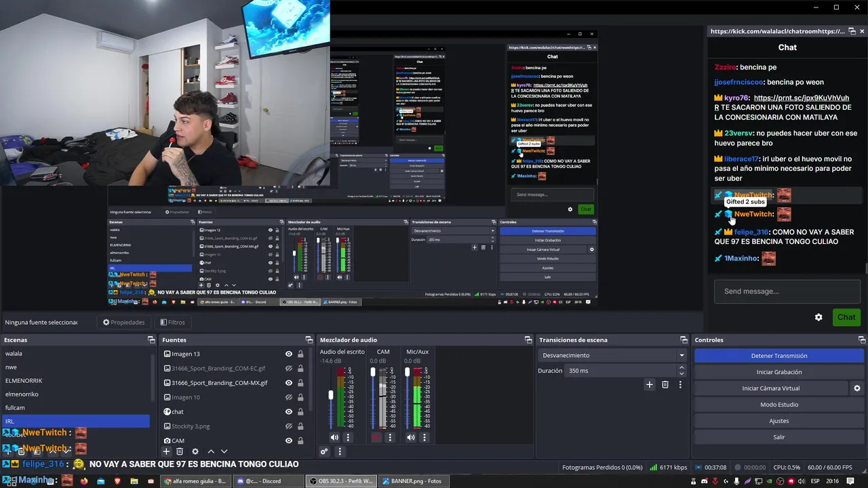Mute the Mic/Aux speaker
This screenshot has width=868, height=488.
(x=411, y=438)
